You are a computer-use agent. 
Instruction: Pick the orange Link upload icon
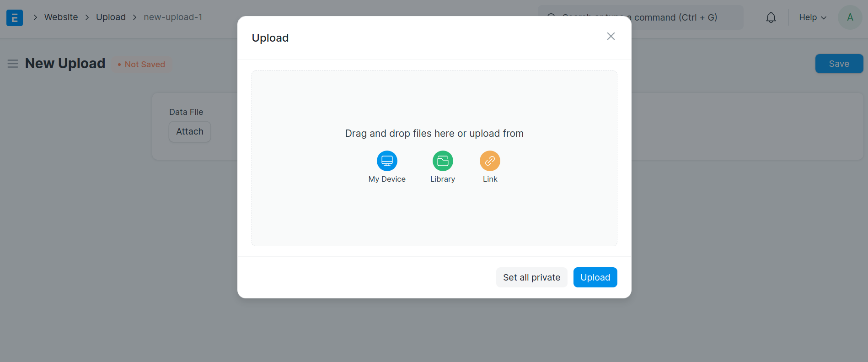tap(490, 161)
